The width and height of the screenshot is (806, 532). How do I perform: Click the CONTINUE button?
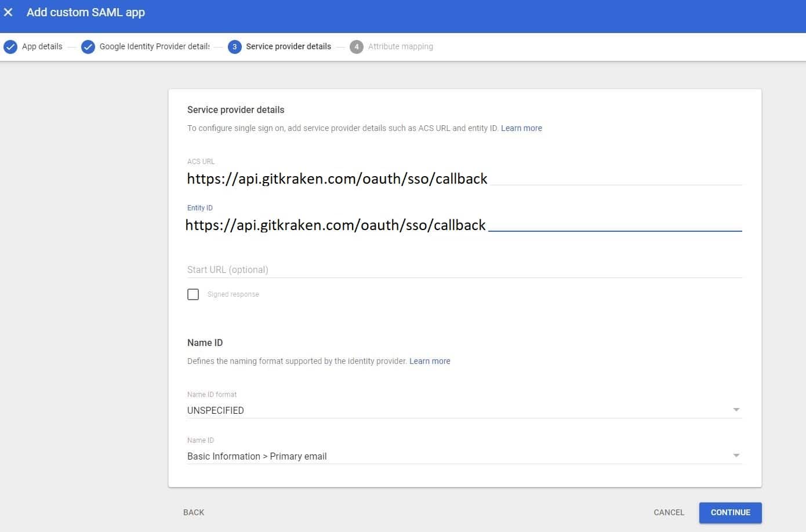pyautogui.click(x=731, y=512)
